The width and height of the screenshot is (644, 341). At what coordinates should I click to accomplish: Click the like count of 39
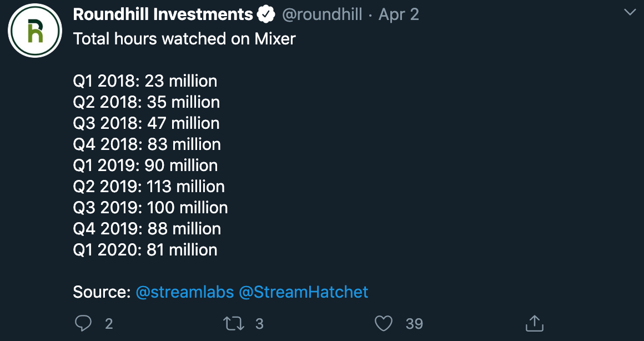coord(414,323)
